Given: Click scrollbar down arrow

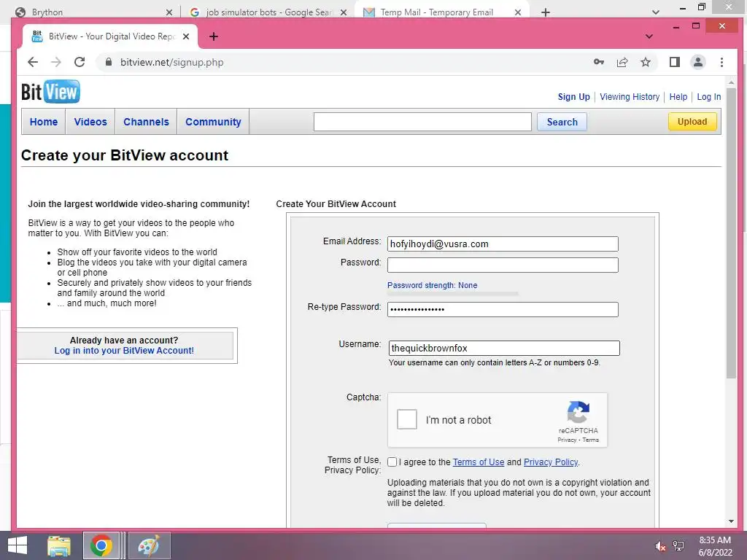Looking at the screenshot, I should tap(731, 521).
